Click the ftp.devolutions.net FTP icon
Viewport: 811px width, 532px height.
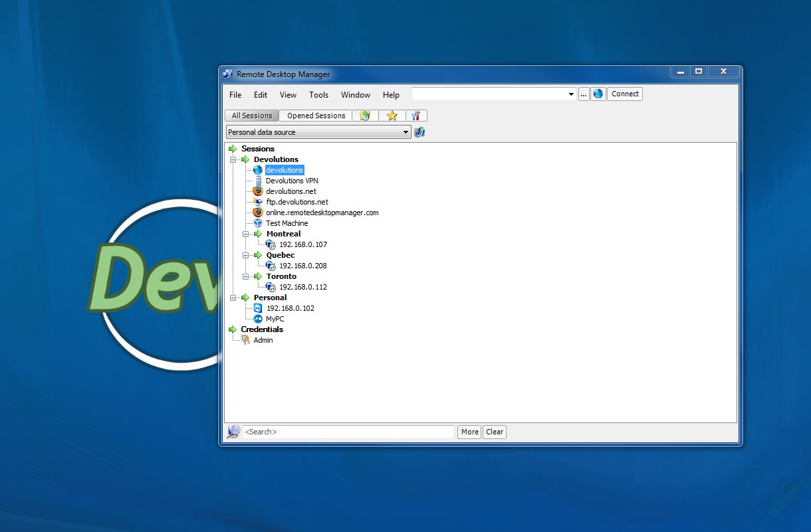click(x=258, y=202)
